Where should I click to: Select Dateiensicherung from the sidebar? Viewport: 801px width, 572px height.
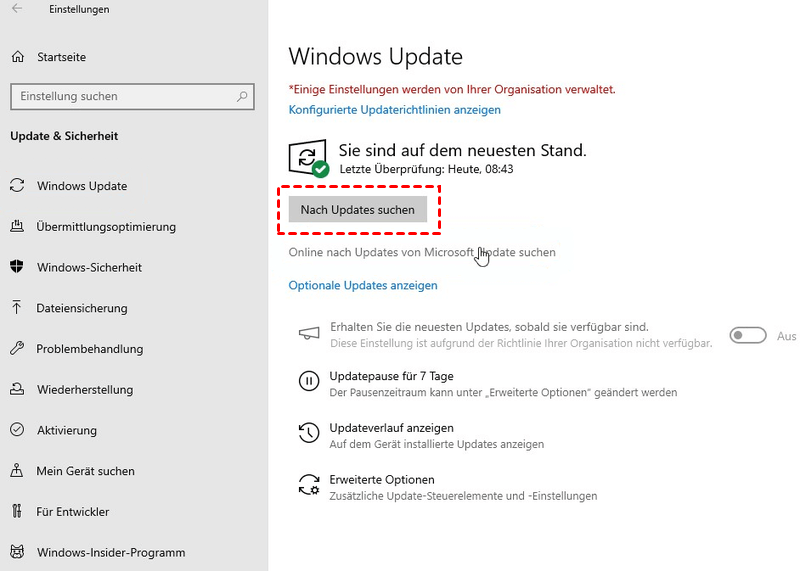82,308
